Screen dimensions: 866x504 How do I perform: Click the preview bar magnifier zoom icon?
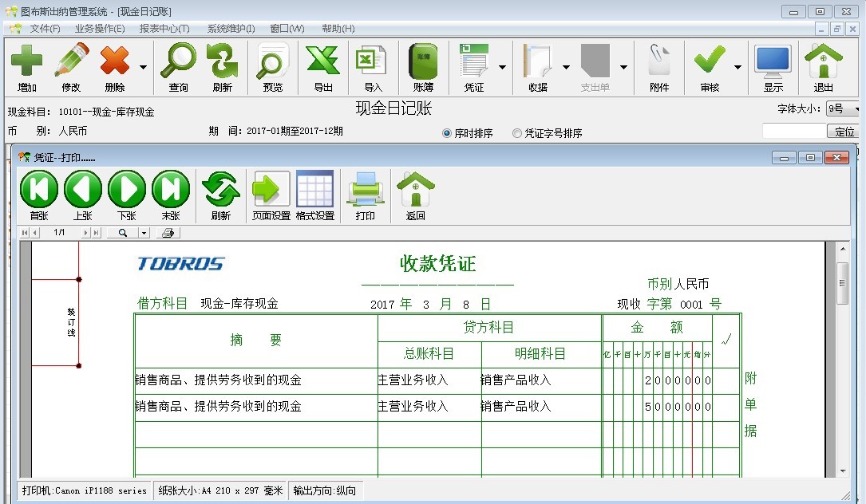click(x=123, y=233)
